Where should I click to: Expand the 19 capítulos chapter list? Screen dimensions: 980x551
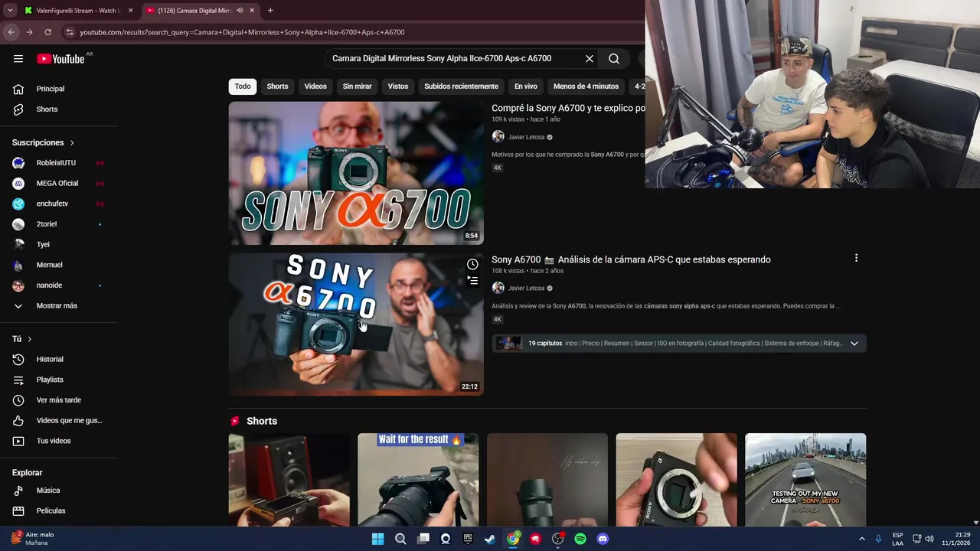[854, 344]
